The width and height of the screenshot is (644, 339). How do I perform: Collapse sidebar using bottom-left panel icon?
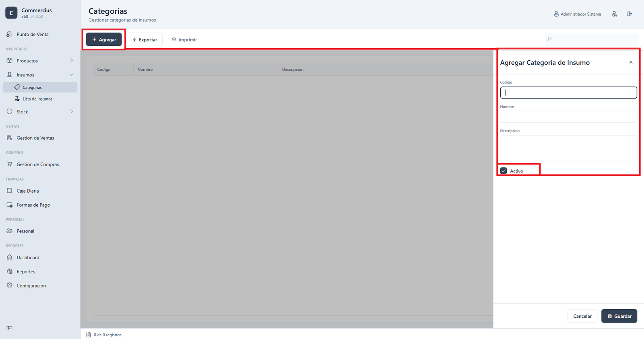coord(10,328)
